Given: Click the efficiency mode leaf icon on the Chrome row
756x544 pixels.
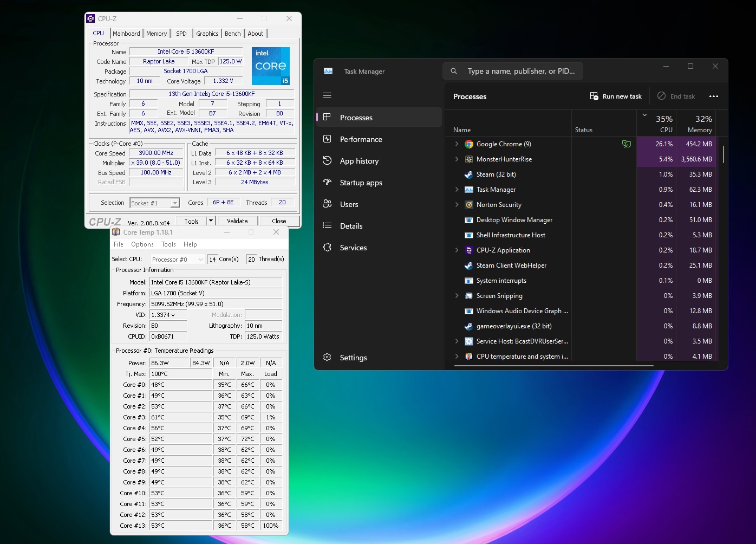Looking at the screenshot, I should pyautogui.click(x=627, y=144).
